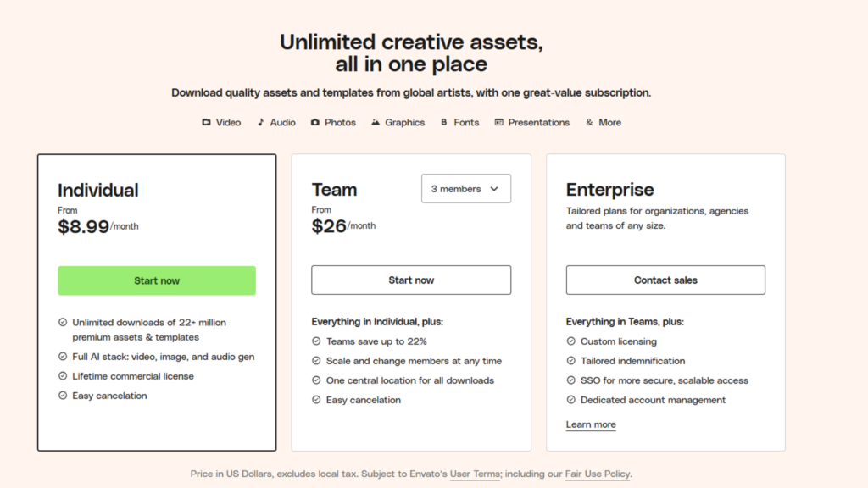This screenshot has height=488, width=868.
Task: Open the 3 members dropdown
Action: (466, 189)
